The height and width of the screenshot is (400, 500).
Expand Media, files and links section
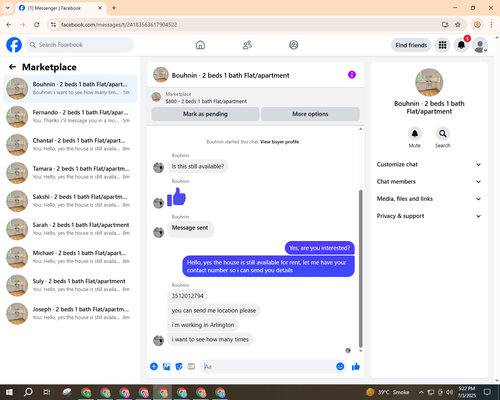pos(429,199)
